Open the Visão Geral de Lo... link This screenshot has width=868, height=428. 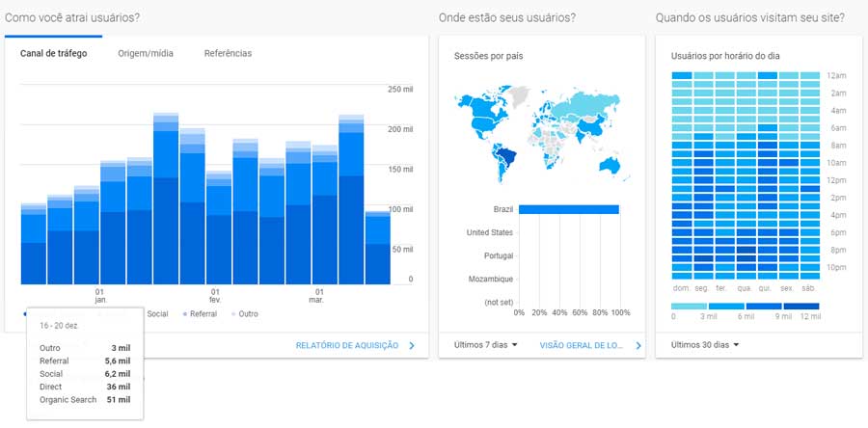click(580, 345)
